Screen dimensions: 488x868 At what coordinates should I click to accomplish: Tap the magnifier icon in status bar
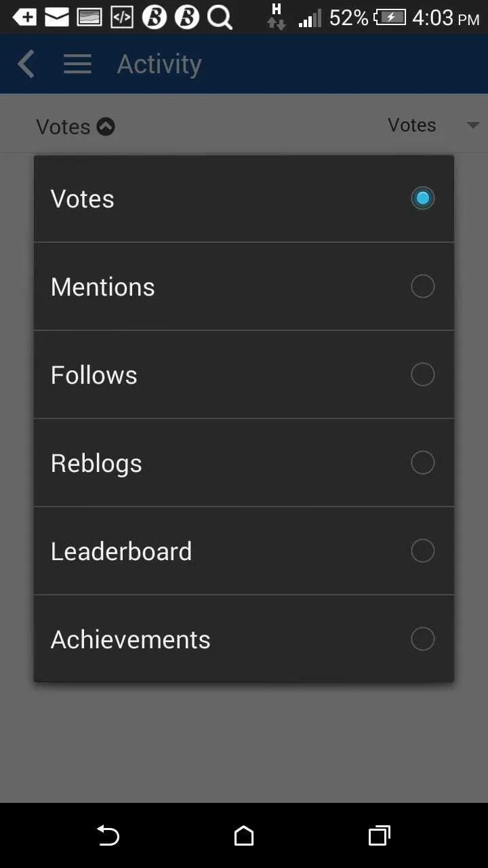point(220,18)
